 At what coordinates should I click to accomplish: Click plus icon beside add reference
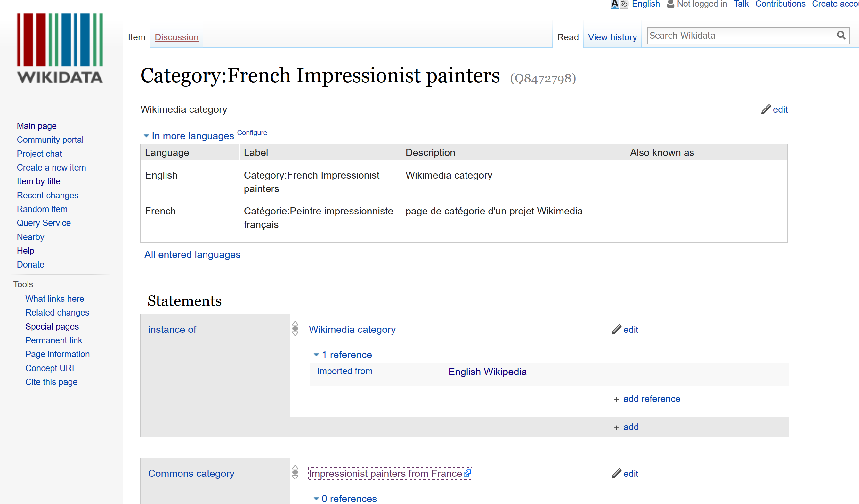click(616, 399)
